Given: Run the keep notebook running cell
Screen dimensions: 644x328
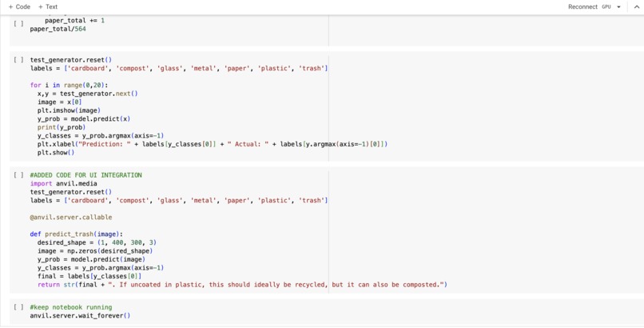Looking at the screenshot, I should pyautogui.click(x=18, y=307).
